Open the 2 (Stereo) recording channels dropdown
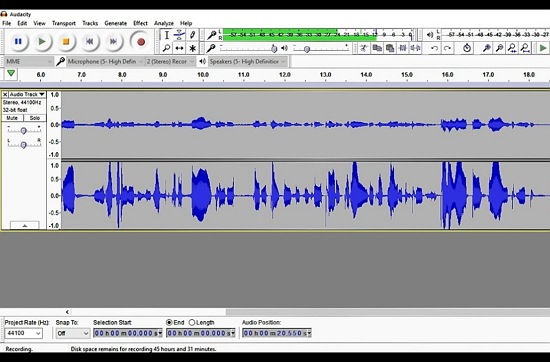550x362 pixels. coord(170,61)
